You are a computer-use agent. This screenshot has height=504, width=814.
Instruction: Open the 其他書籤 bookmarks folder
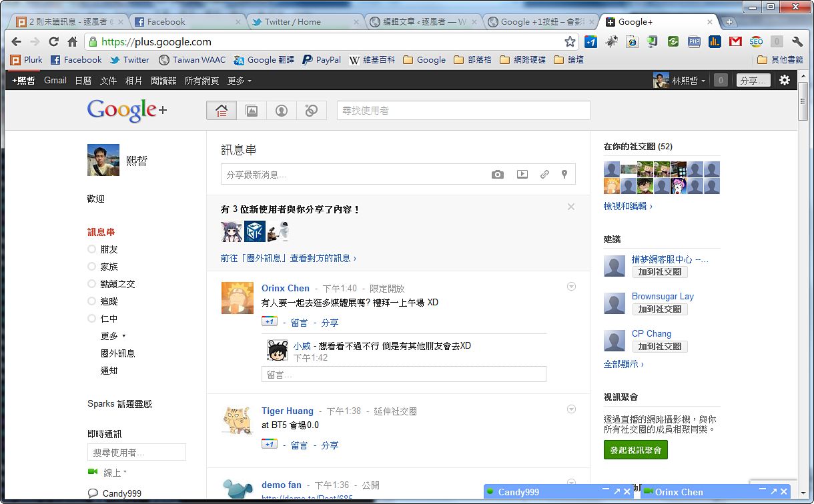pyautogui.click(x=781, y=60)
